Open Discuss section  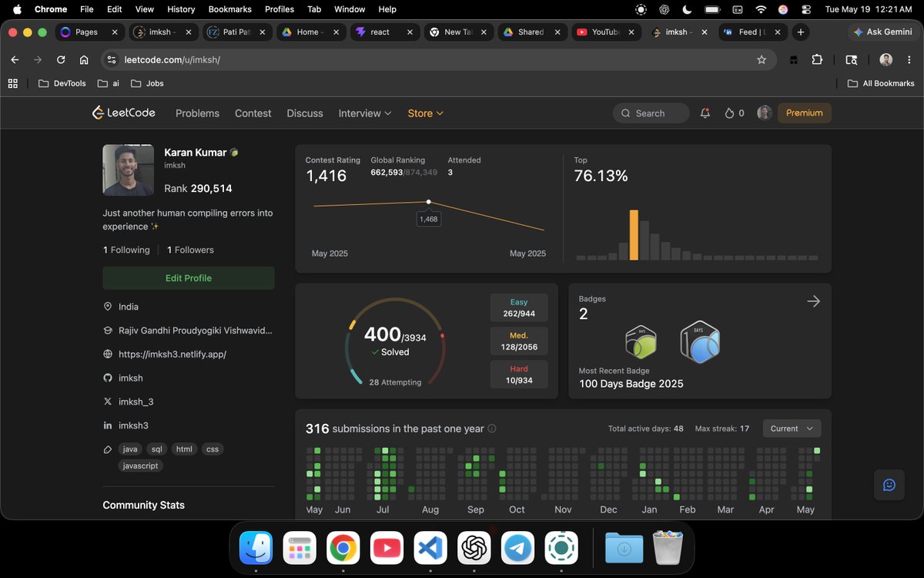(305, 113)
